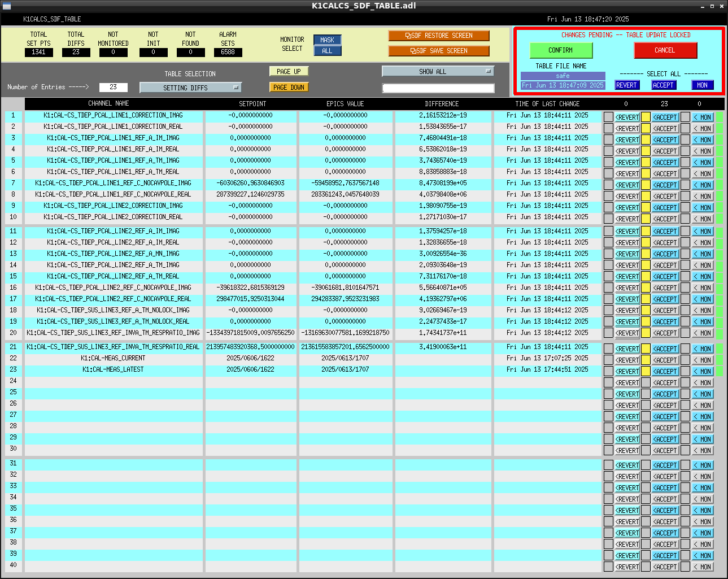Go to next page with PAGE DOWN
The width and height of the screenshot is (728, 579).
pos(289,88)
